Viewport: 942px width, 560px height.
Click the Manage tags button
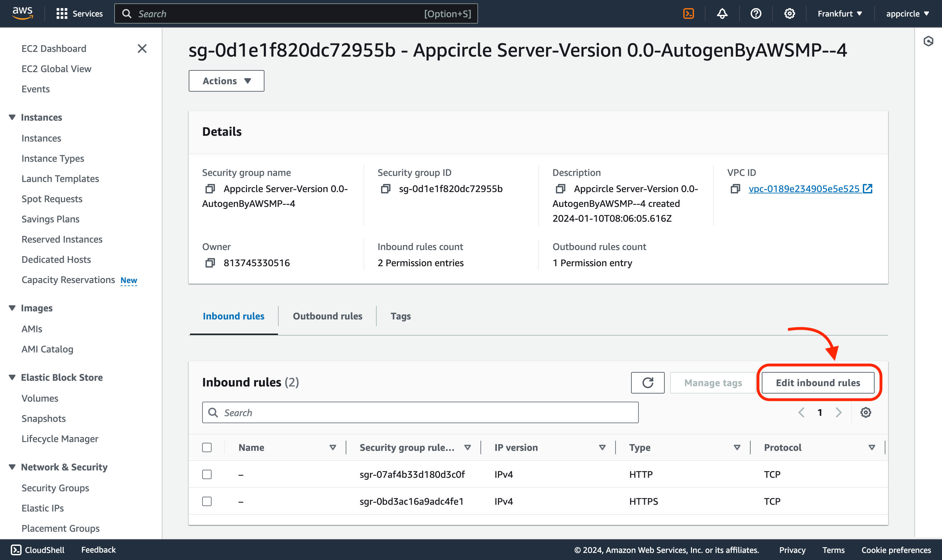[713, 383]
